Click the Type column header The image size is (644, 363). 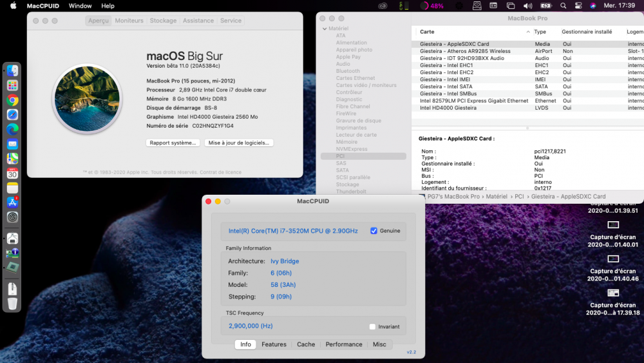540,32
